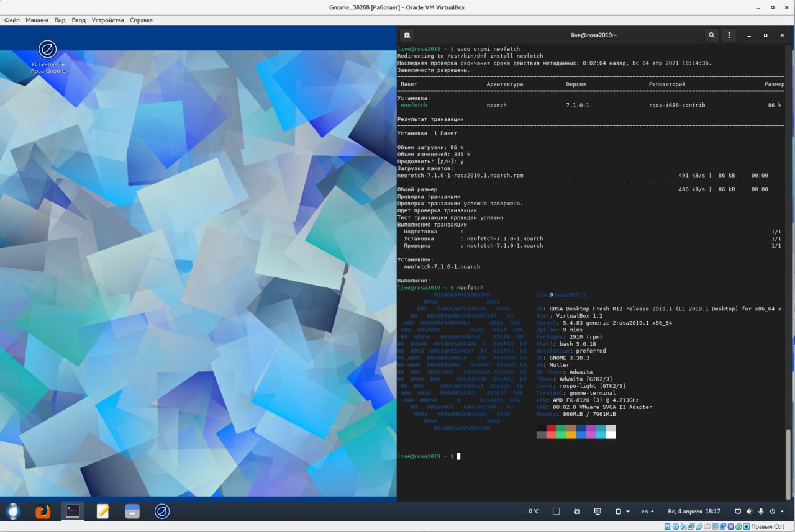Click the Kernel: 5.4.83-generic line
This screenshot has height=532, width=795.
pyautogui.click(x=604, y=323)
